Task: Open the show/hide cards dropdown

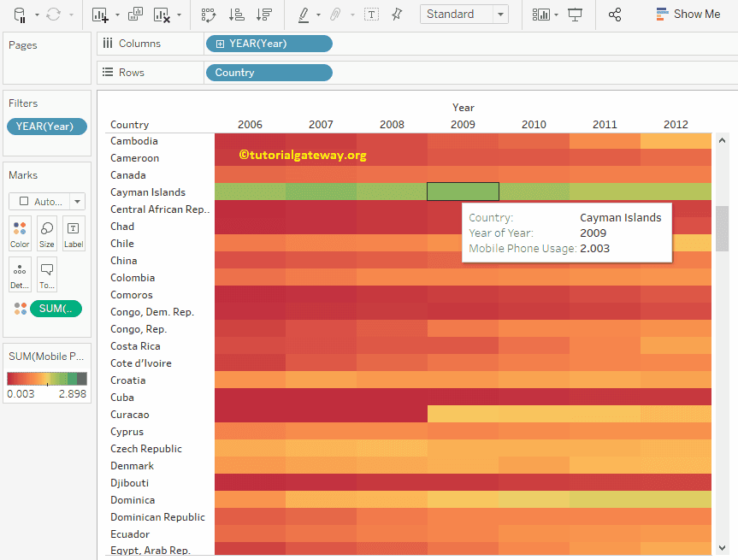Action: tap(541, 15)
